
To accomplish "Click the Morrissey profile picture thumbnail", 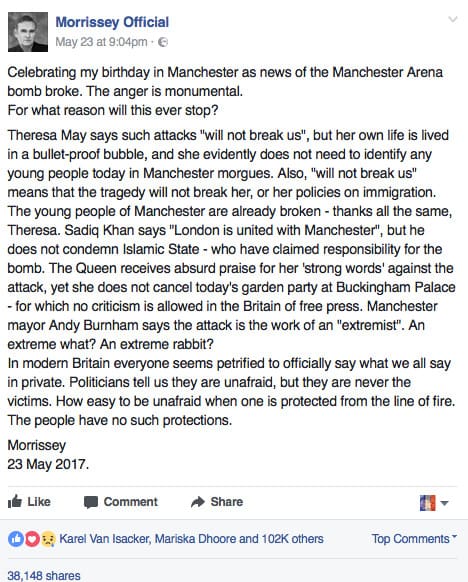I will pyautogui.click(x=28, y=32).
